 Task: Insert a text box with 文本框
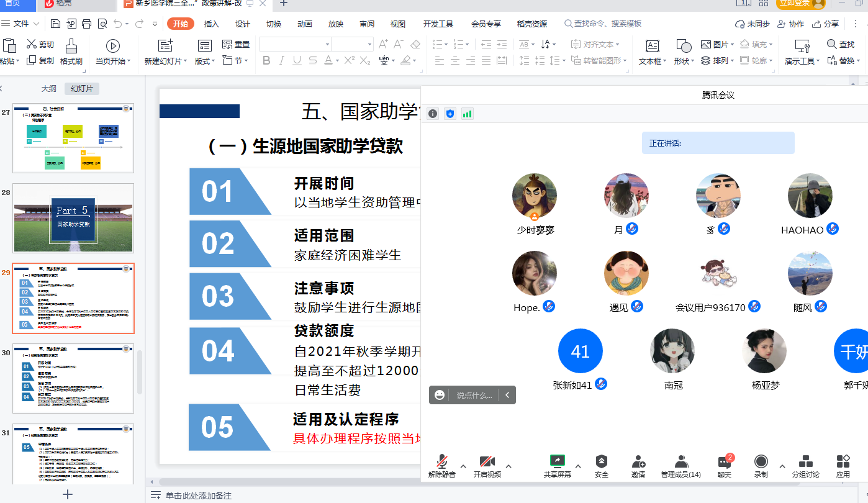pos(652,47)
